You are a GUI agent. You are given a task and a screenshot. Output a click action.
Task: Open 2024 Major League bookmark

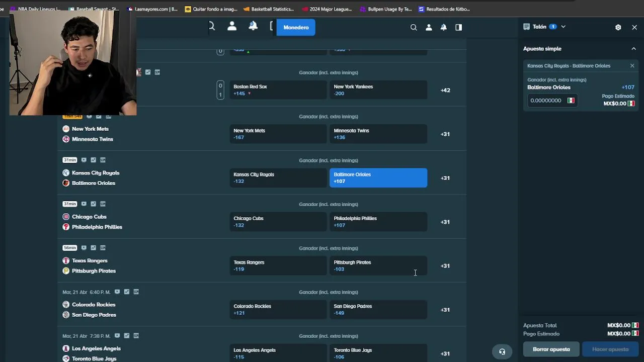coord(327,9)
